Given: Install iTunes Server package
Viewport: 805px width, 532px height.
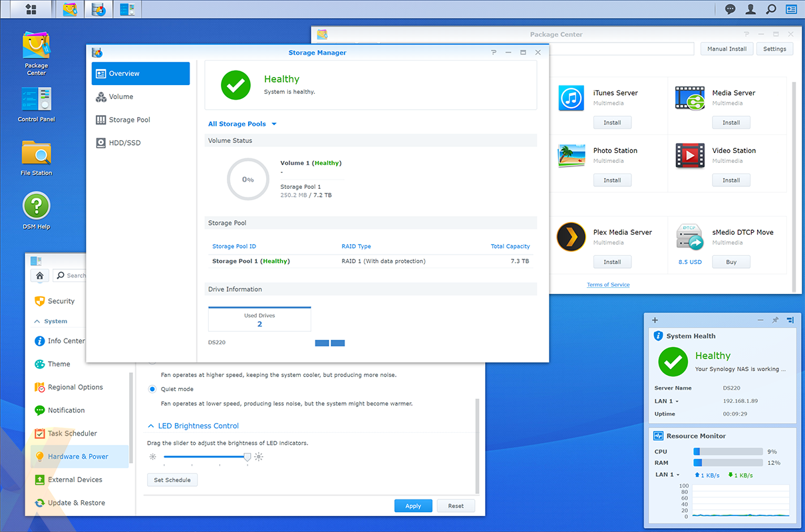Looking at the screenshot, I should coord(612,122).
